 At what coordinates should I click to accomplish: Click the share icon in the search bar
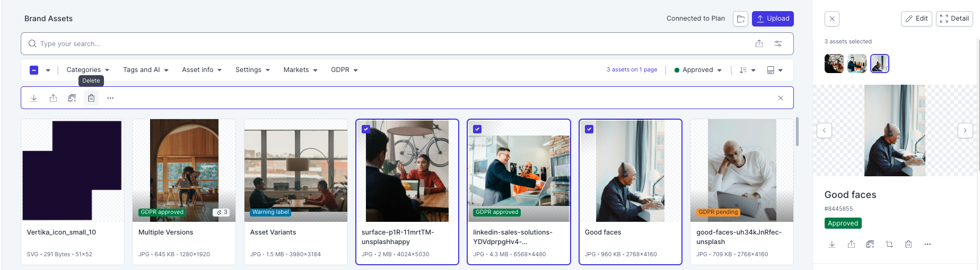(759, 43)
